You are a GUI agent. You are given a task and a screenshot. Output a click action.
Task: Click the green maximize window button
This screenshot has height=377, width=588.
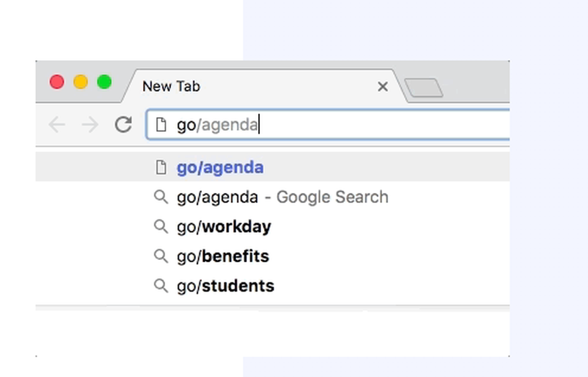(104, 82)
